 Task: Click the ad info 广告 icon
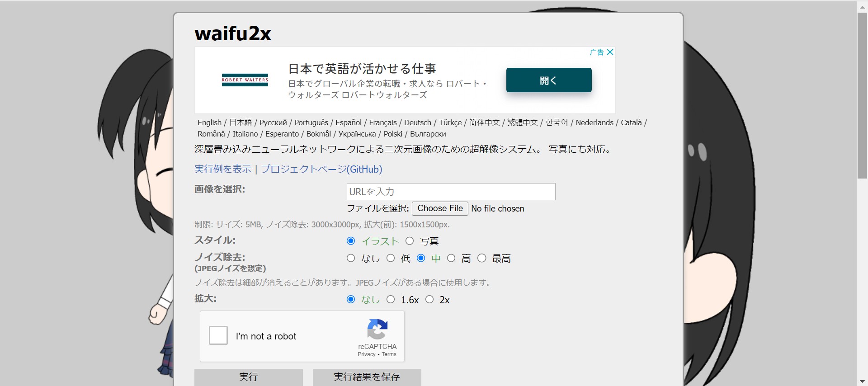(x=597, y=52)
